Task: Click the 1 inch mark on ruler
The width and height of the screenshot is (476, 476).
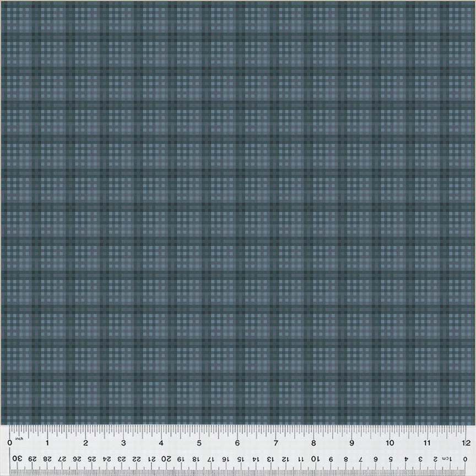Action: click(x=47, y=442)
